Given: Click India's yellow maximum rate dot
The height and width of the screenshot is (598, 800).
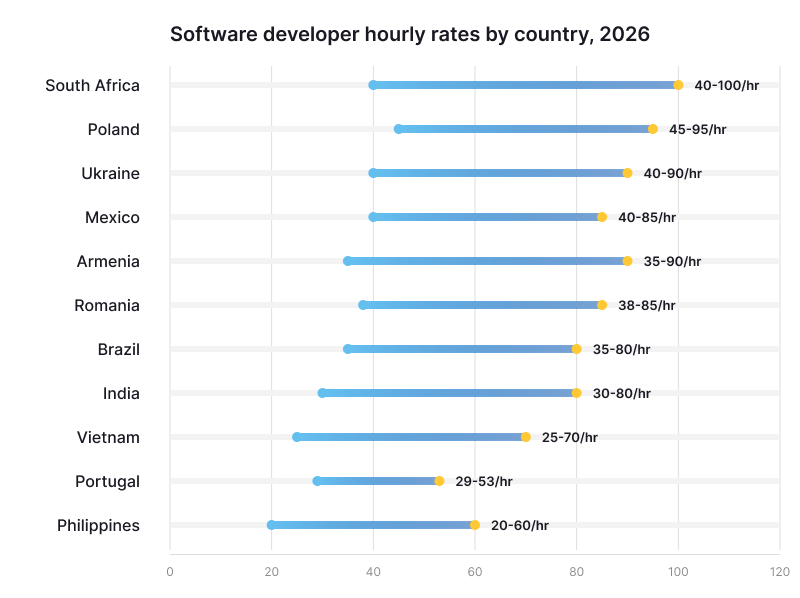Looking at the screenshot, I should point(577,393).
